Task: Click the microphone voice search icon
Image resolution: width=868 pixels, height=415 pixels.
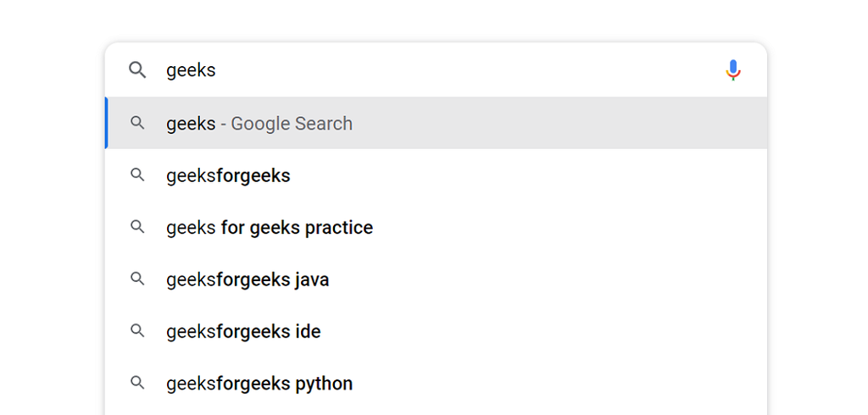Action: pyautogui.click(x=733, y=70)
